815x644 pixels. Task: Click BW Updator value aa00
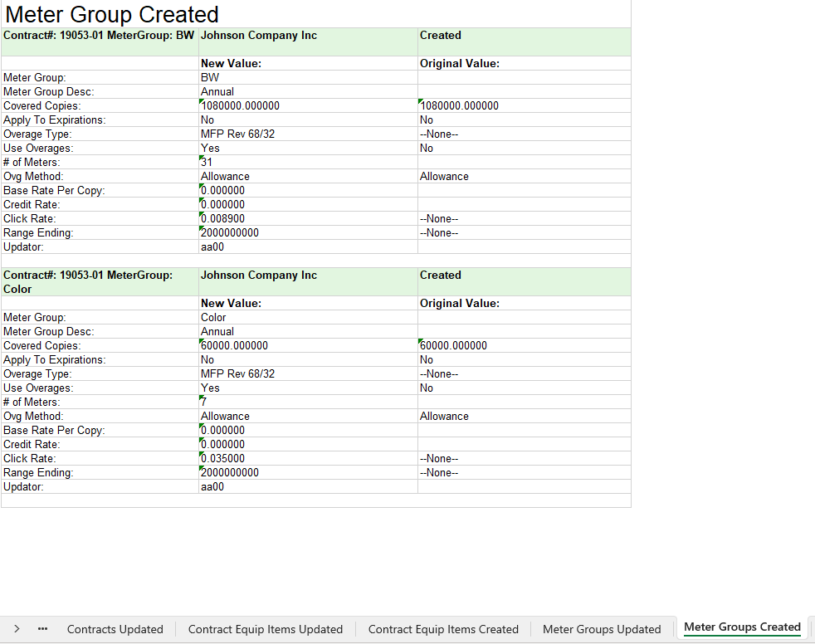pos(308,246)
